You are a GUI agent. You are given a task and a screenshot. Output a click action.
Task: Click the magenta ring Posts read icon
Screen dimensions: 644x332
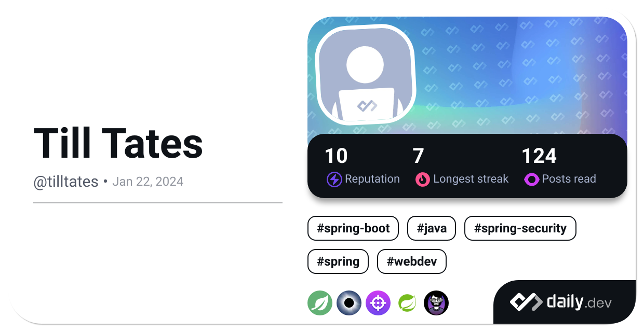[532, 179]
